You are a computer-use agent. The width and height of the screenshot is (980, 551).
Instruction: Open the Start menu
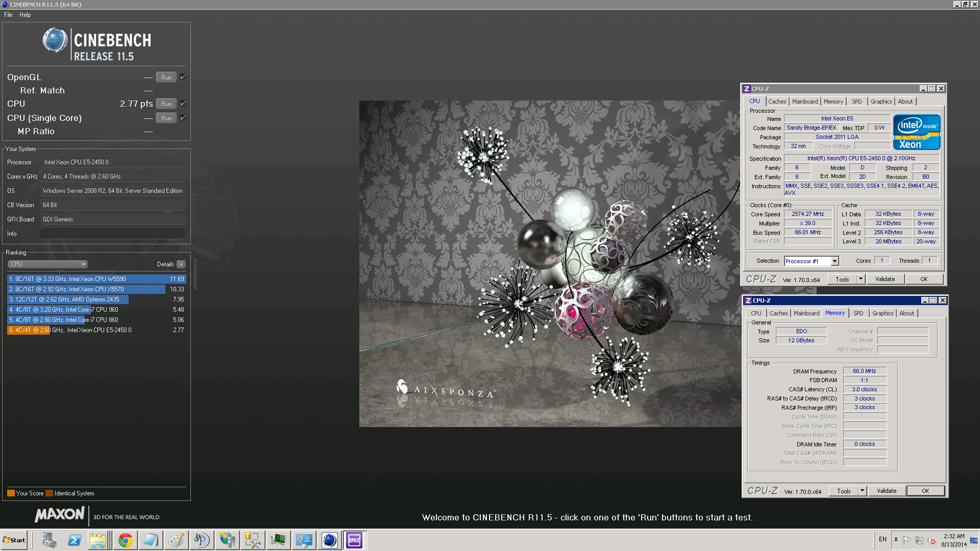click(14, 540)
